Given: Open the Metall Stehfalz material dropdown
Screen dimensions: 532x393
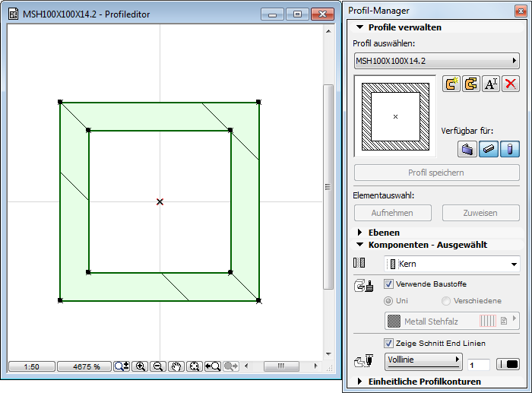Looking at the screenshot, I should [451, 321].
